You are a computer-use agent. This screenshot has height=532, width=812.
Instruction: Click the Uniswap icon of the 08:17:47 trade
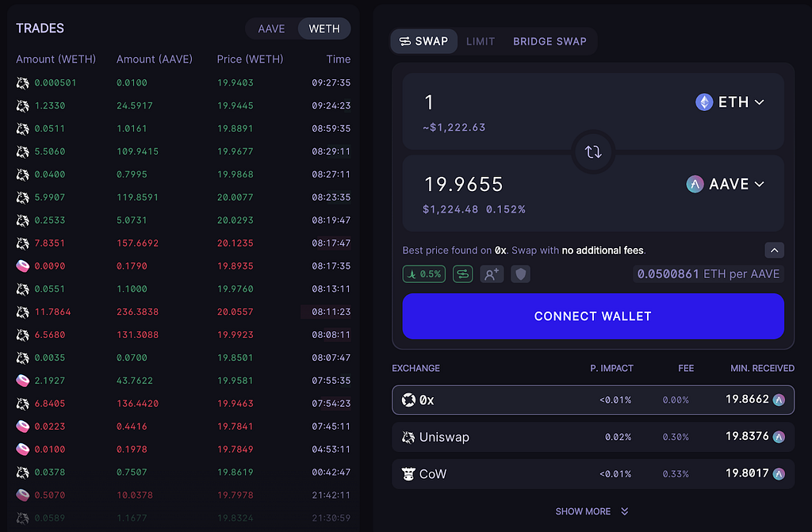22,243
